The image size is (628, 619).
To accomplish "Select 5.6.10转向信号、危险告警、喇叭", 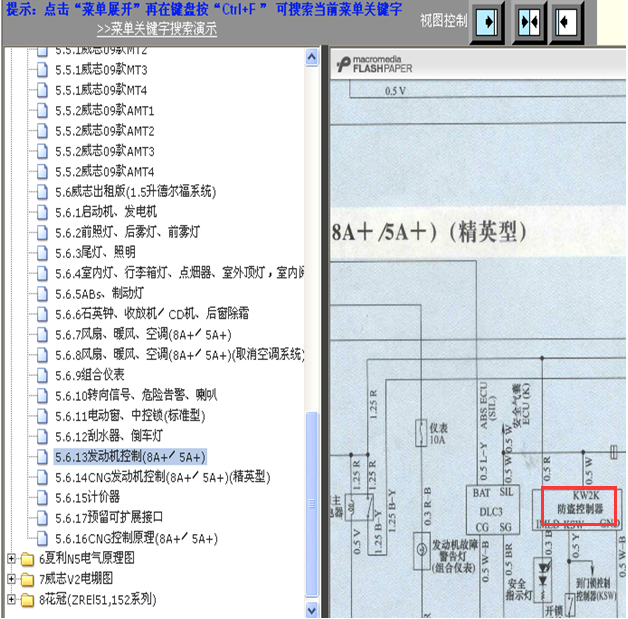I will (136, 396).
